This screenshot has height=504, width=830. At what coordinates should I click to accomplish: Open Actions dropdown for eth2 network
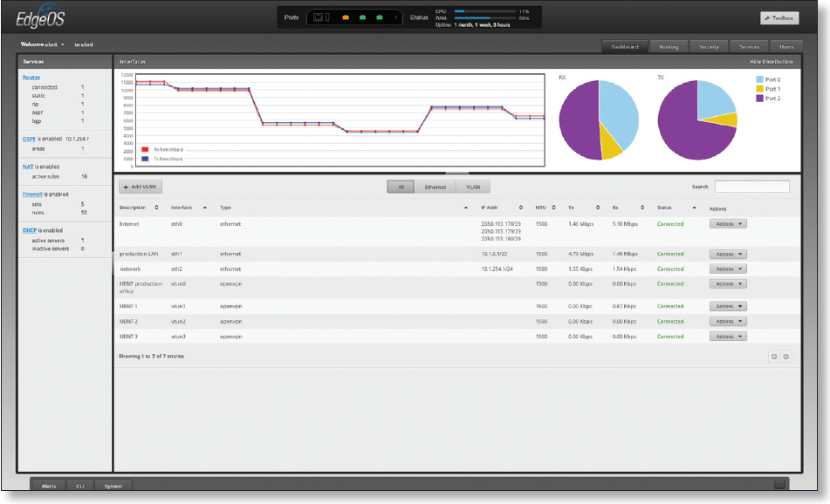click(728, 269)
